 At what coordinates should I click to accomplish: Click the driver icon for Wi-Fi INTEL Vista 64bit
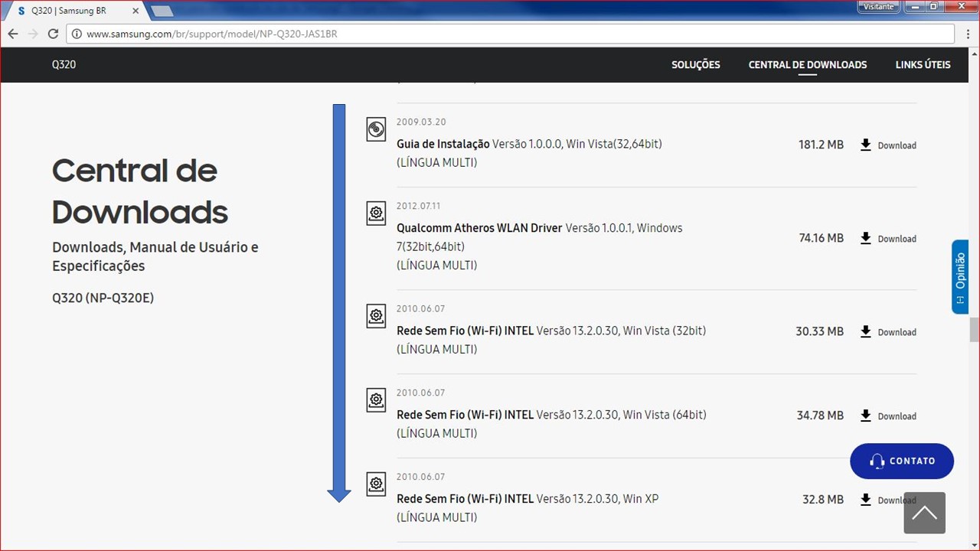[376, 400]
